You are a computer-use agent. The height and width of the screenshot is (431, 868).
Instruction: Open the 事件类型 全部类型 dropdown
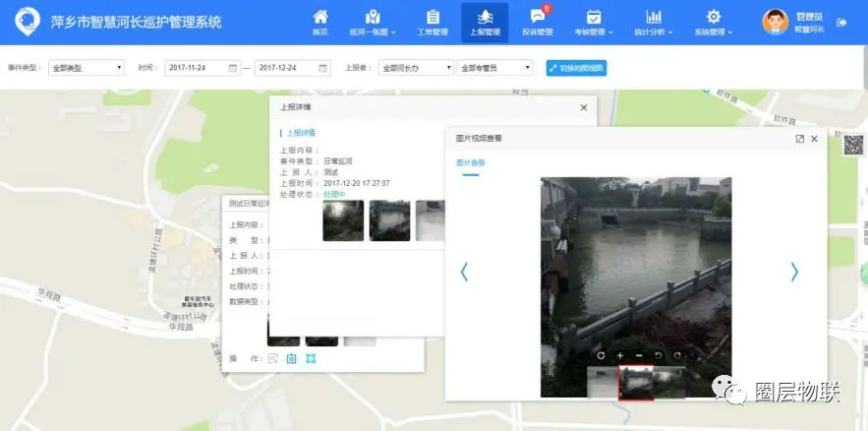click(x=87, y=68)
